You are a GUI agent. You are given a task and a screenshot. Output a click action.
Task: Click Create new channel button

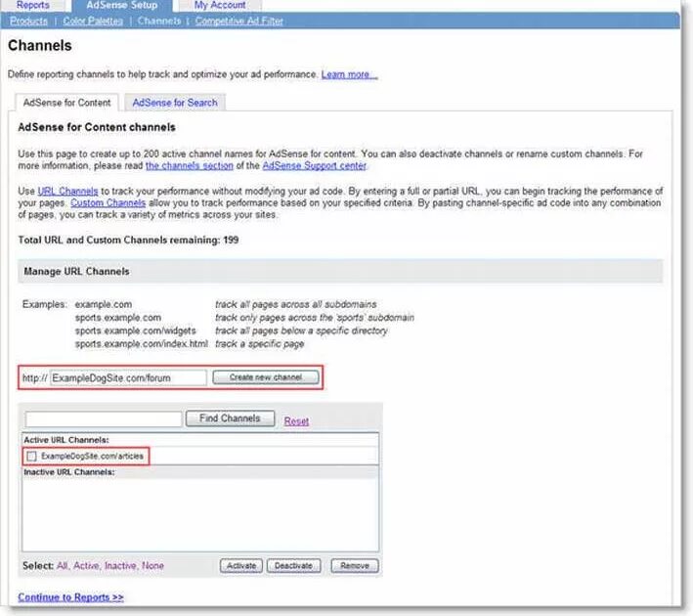(x=266, y=377)
